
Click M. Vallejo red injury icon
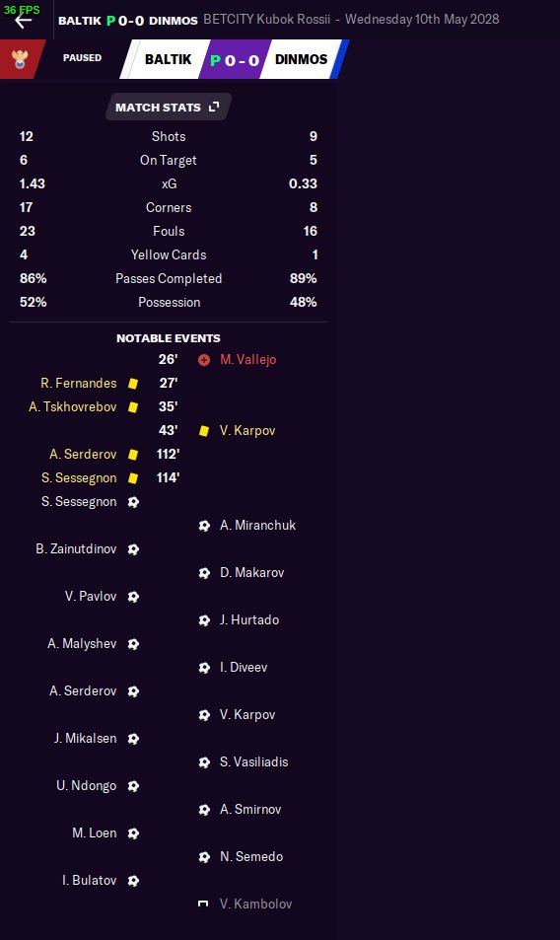point(204,360)
